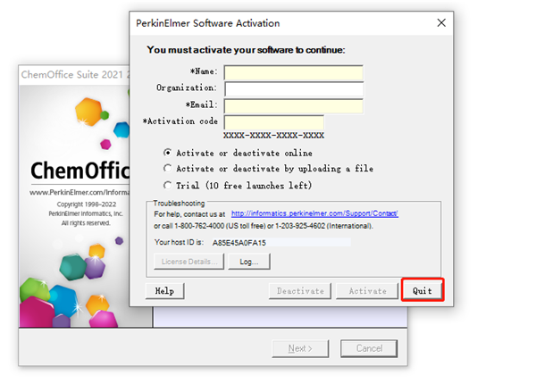Image resolution: width=536 pixels, height=392 pixels.
Task: Click the PerkinElmer Software Activation title bar
Action: tap(268, 22)
